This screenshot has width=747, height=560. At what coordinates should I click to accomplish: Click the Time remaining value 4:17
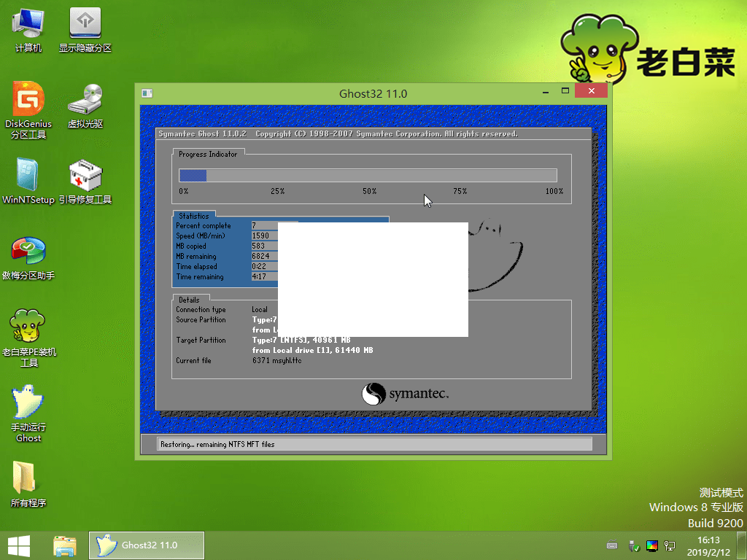click(259, 276)
